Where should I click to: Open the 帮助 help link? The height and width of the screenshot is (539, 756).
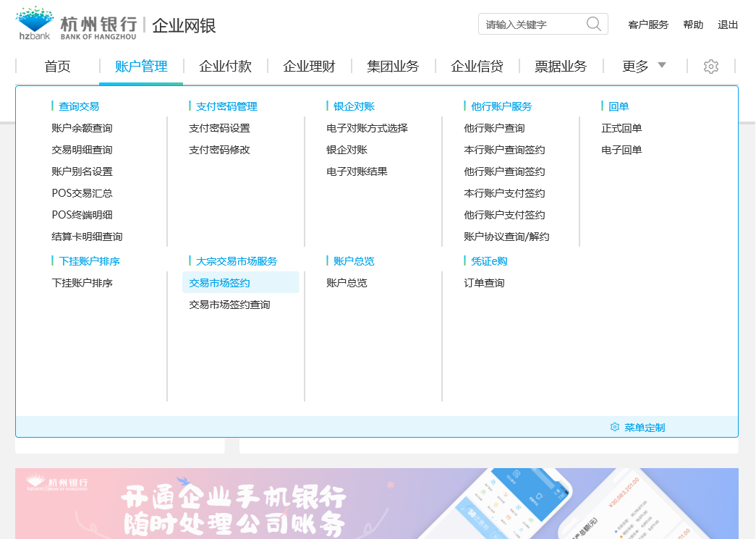pyautogui.click(x=693, y=25)
